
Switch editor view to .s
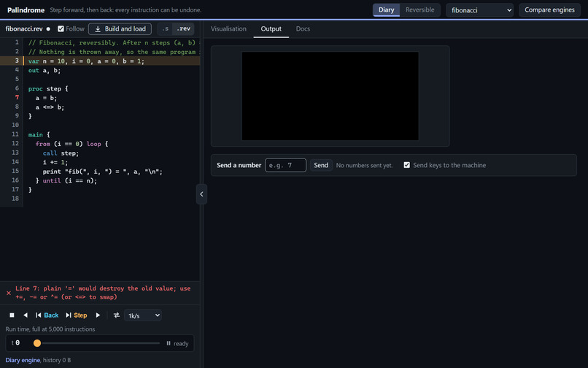[x=166, y=28]
